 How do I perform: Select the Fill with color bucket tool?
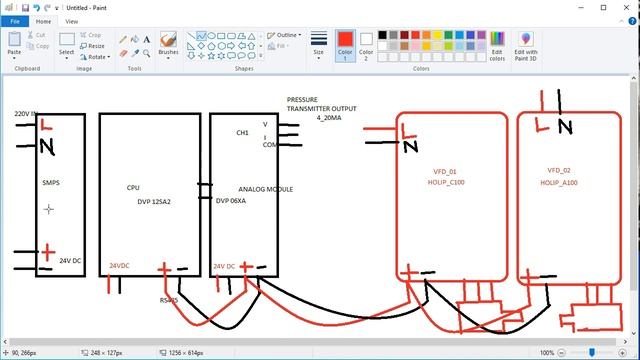(135, 40)
